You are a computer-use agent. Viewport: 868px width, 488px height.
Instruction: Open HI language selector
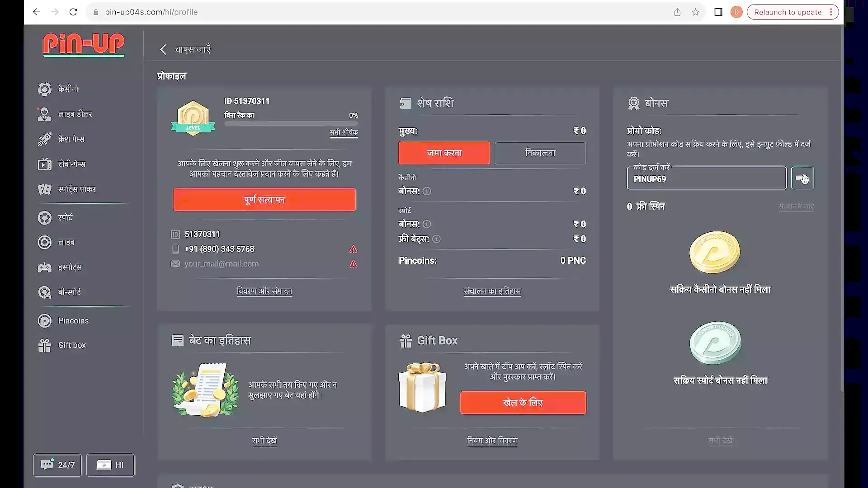(x=110, y=465)
